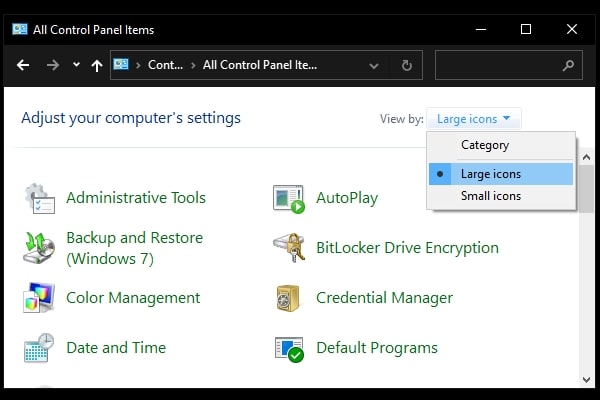The height and width of the screenshot is (400, 600).
Task: Open the Date and Time link
Action: coord(116,348)
